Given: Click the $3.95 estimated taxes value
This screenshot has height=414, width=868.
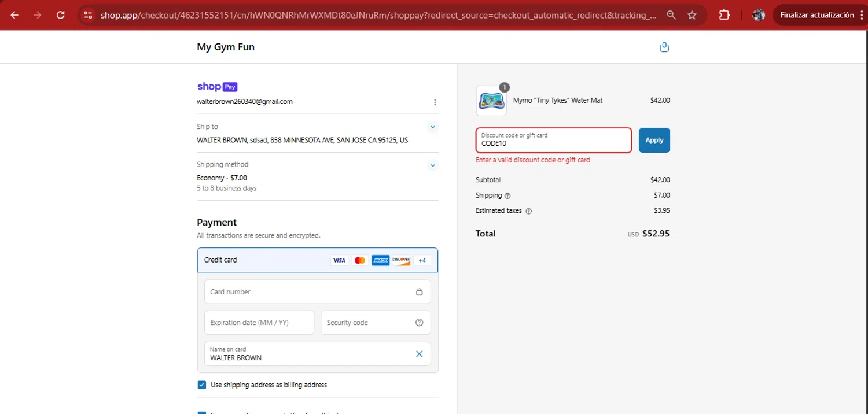Looking at the screenshot, I should click(x=662, y=210).
